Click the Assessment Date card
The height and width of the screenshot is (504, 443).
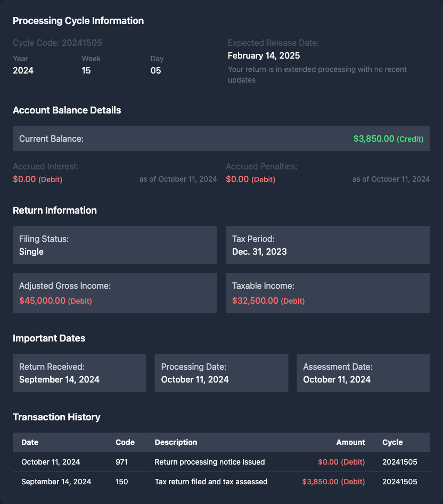tap(363, 373)
